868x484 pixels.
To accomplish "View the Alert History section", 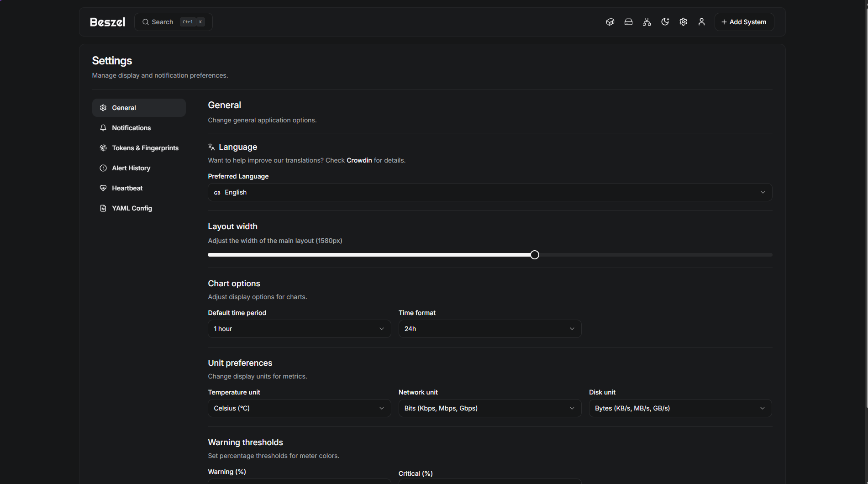I will coord(139,168).
